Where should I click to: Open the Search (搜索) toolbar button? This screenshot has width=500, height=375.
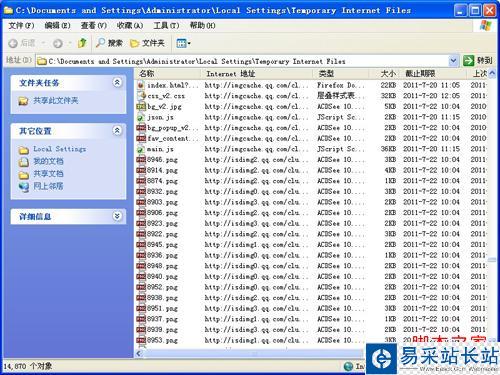tap(109, 43)
